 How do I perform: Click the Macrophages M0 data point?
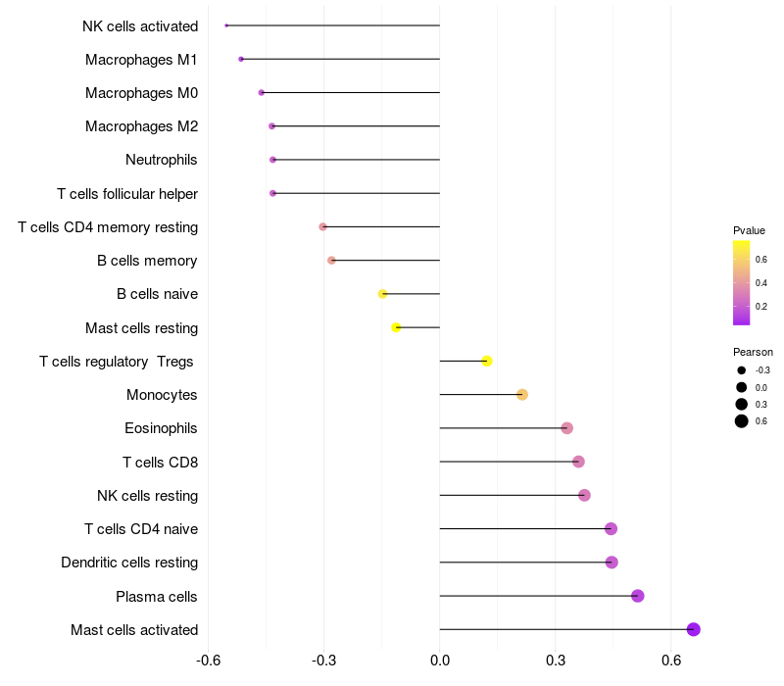261,92
